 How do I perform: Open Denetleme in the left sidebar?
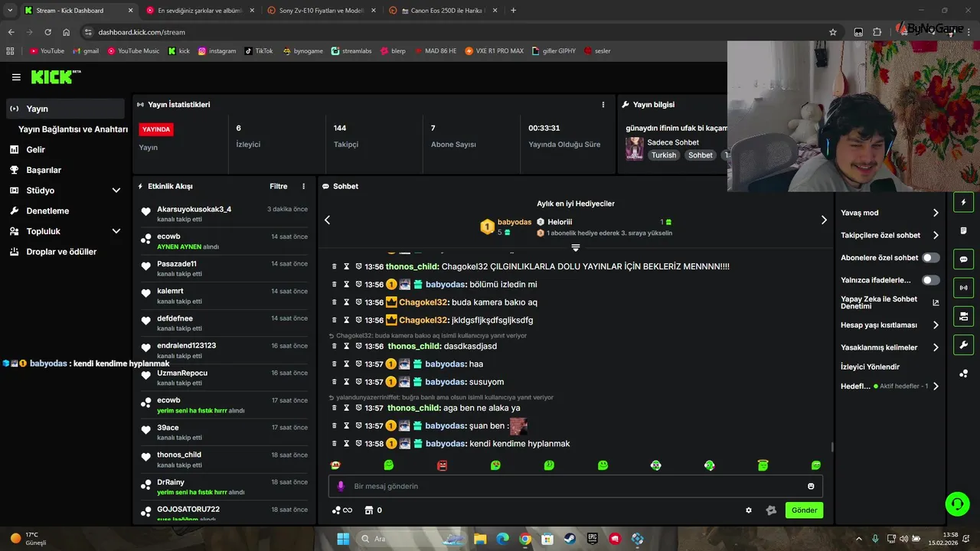click(47, 211)
